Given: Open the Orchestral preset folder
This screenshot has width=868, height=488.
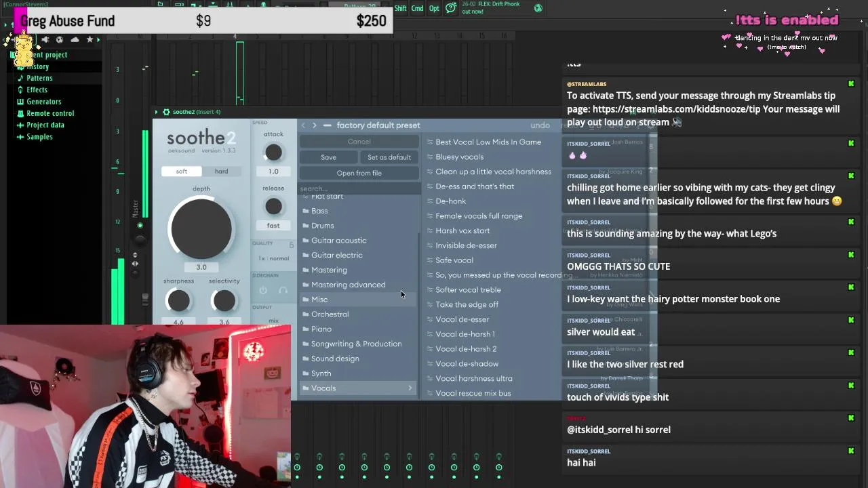Looking at the screenshot, I should pyautogui.click(x=357, y=314).
